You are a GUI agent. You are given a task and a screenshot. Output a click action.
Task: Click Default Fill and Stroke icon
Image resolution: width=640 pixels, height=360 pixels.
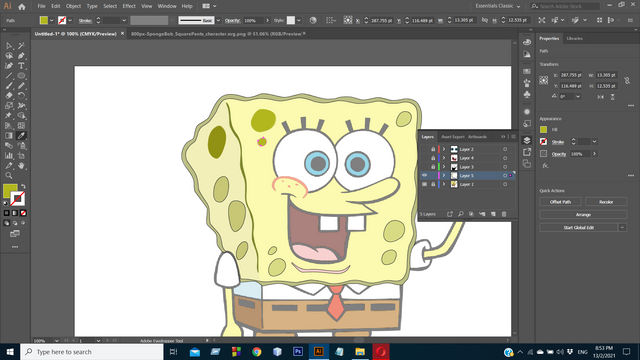coord(6,203)
